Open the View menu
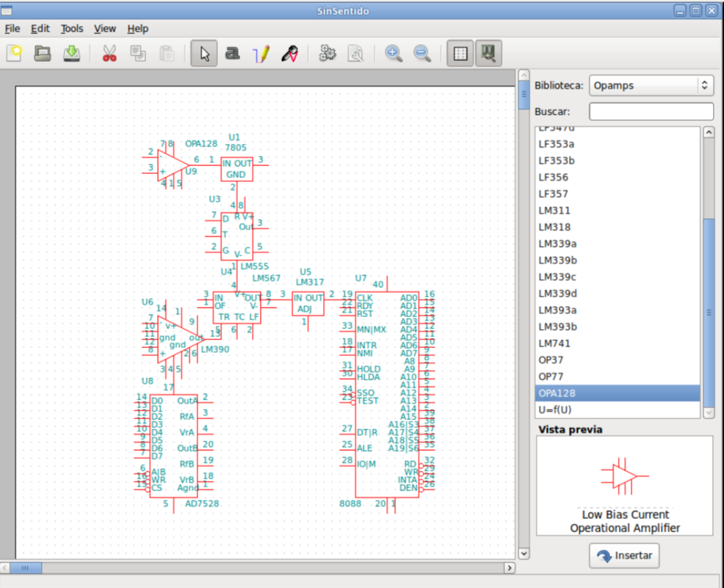Screen dimensions: 724x588 [105, 29]
